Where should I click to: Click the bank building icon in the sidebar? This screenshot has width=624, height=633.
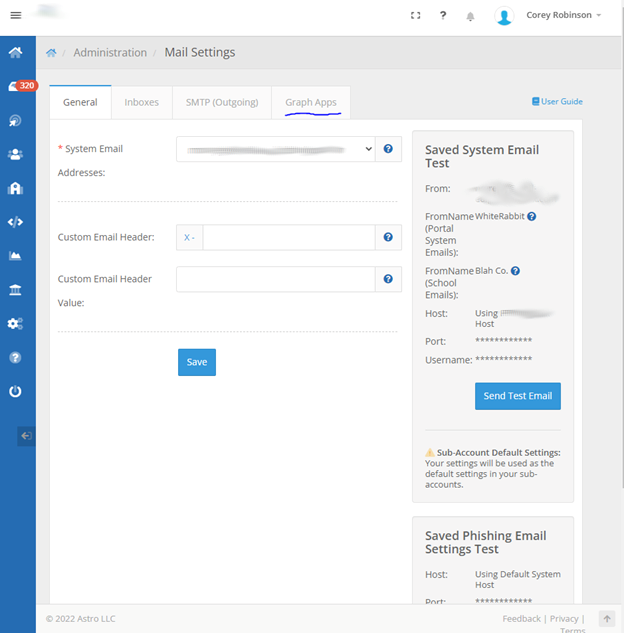click(15, 290)
